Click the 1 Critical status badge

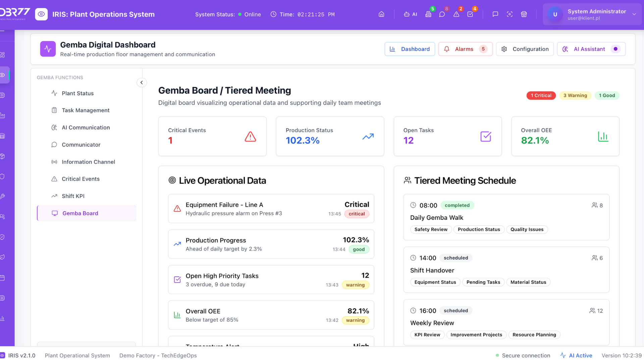click(541, 96)
